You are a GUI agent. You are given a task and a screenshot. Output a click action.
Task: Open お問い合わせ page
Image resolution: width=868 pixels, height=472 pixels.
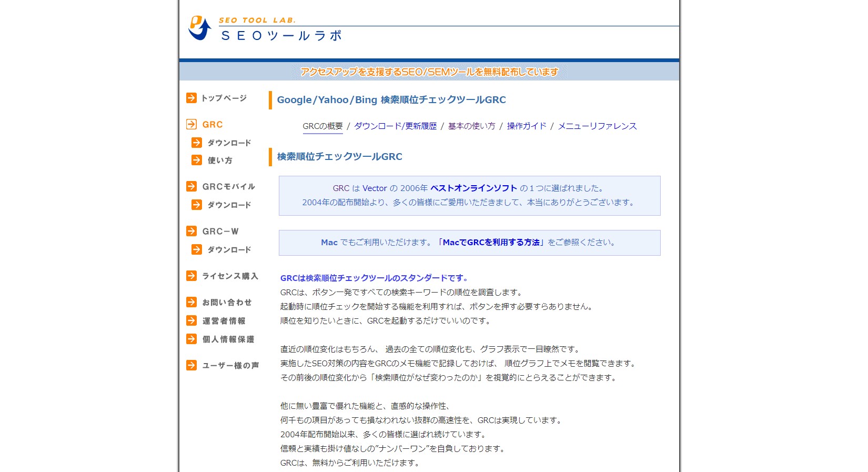click(227, 303)
